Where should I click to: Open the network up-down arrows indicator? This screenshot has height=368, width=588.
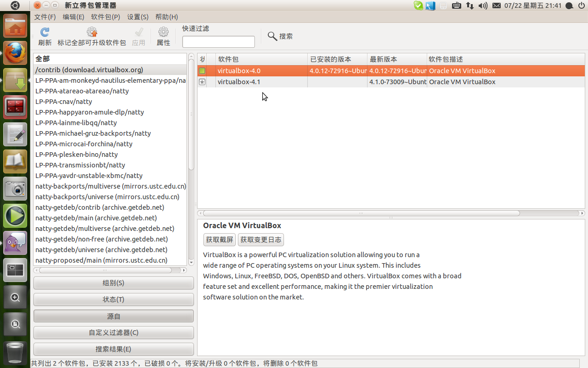coord(469,6)
